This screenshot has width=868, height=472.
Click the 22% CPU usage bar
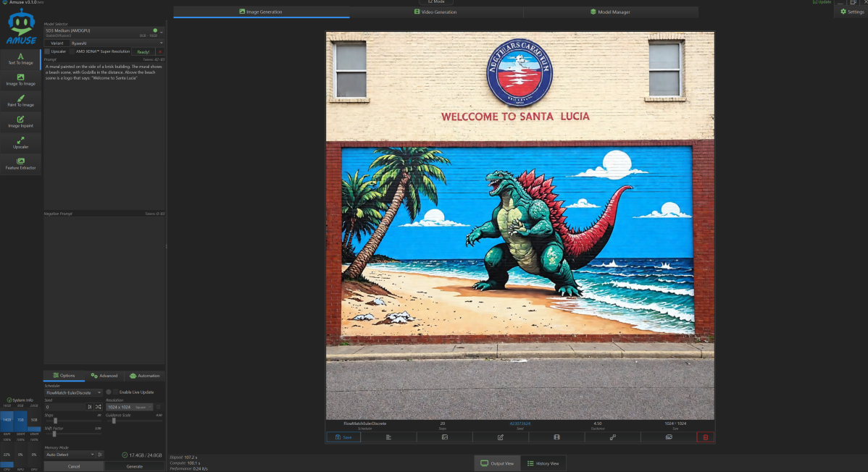coord(7,455)
